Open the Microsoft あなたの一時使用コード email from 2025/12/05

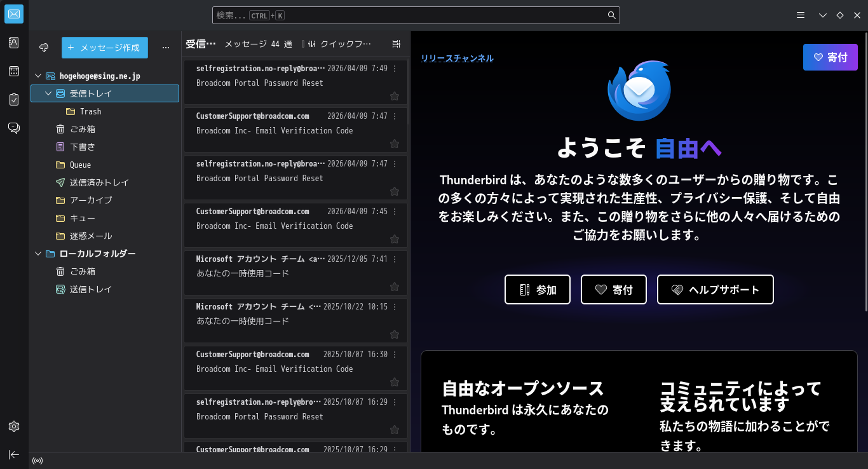tap(295, 273)
